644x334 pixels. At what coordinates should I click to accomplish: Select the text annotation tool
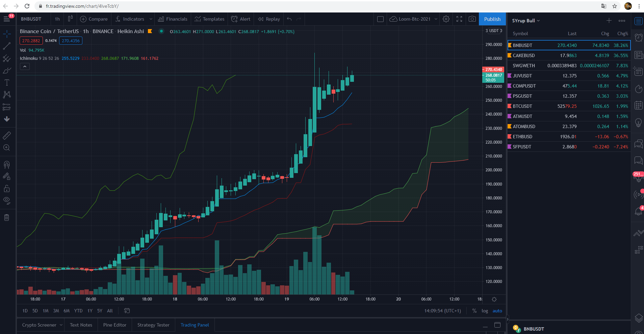7,82
